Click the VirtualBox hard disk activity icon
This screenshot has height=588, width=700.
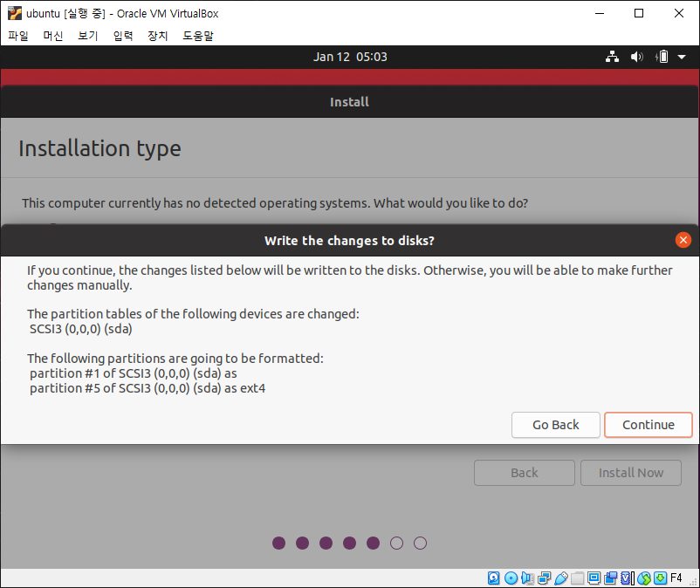(x=493, y=578)
